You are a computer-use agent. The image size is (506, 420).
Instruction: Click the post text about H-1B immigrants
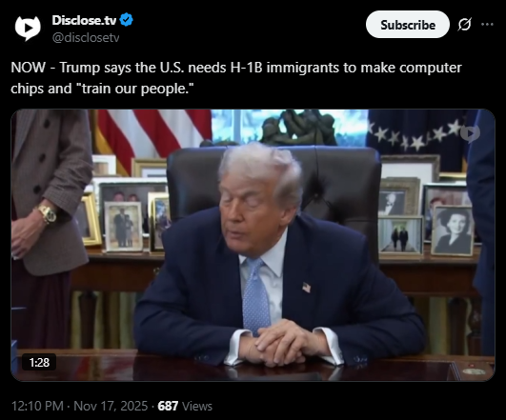pos(236,78)
